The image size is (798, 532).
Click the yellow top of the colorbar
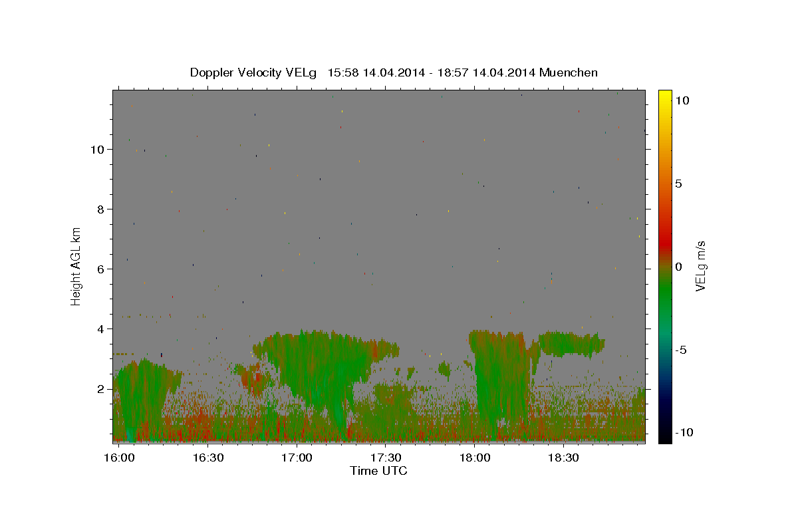pos(664,94)
